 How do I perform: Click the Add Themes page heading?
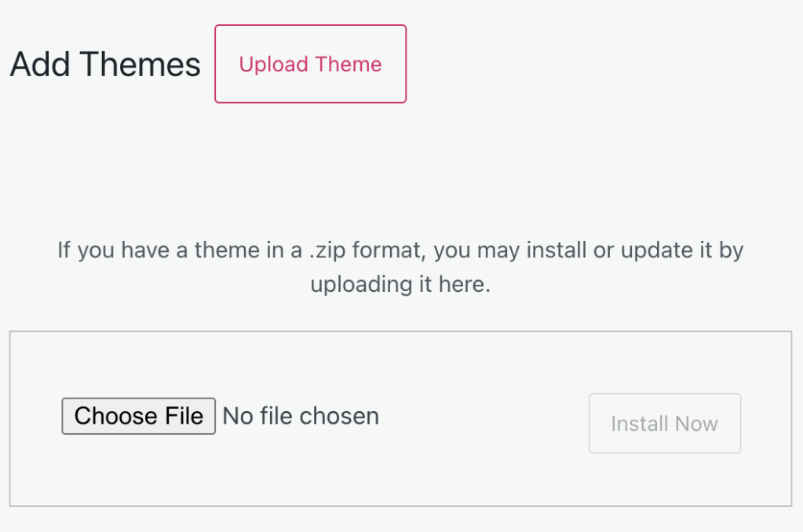(104, 64)
